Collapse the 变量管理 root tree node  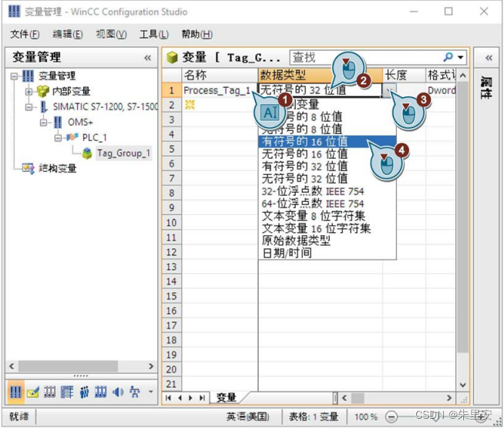click(14, 76)
